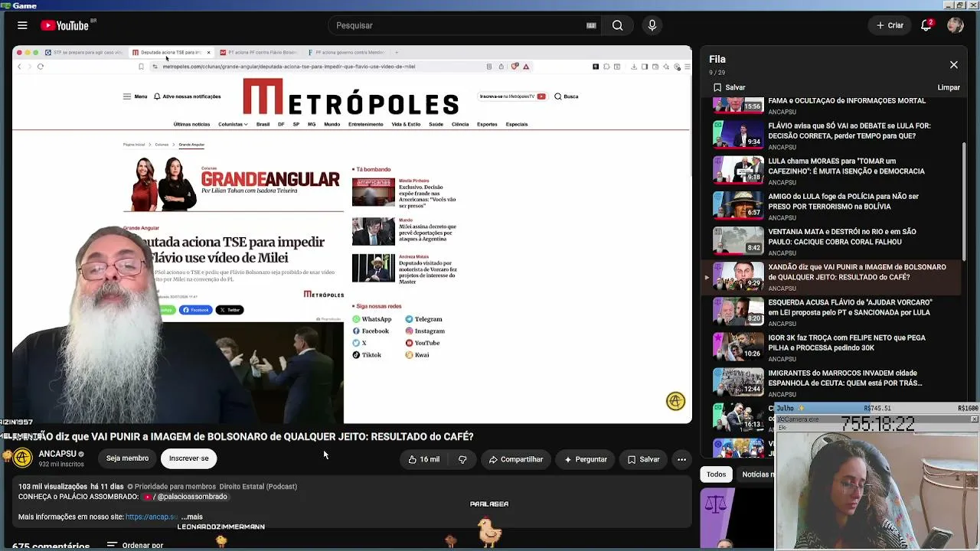The width and height of the screenshot is (980, 551).
Task: Select Mundo in the Metrópoles navigation
Action: pos(332,124)
